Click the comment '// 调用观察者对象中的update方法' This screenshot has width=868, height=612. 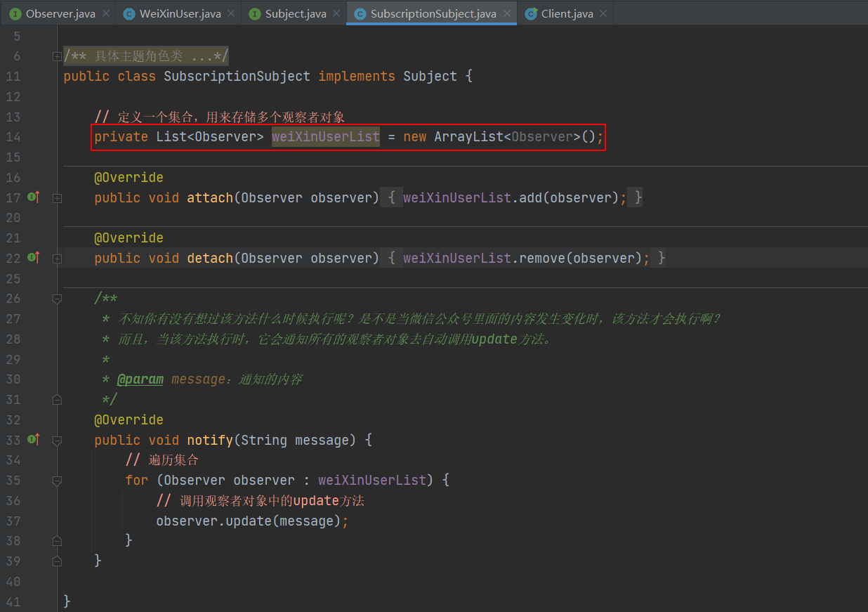[x=261, y=501]
